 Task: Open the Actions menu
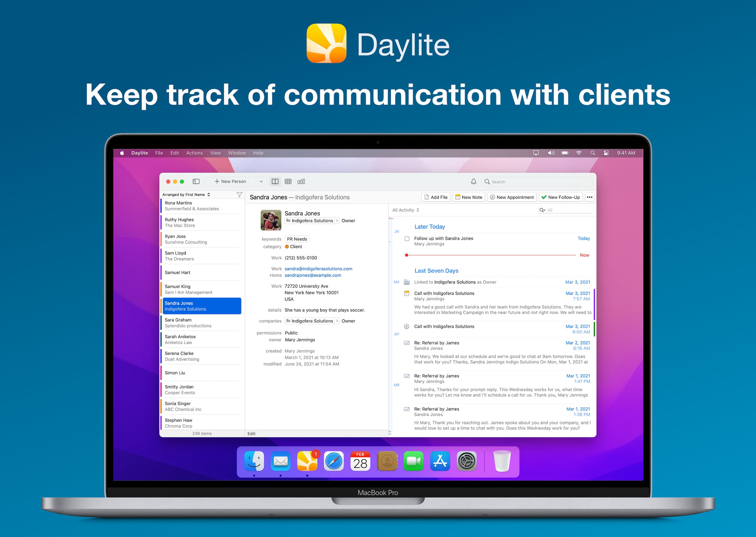(194, 153)
